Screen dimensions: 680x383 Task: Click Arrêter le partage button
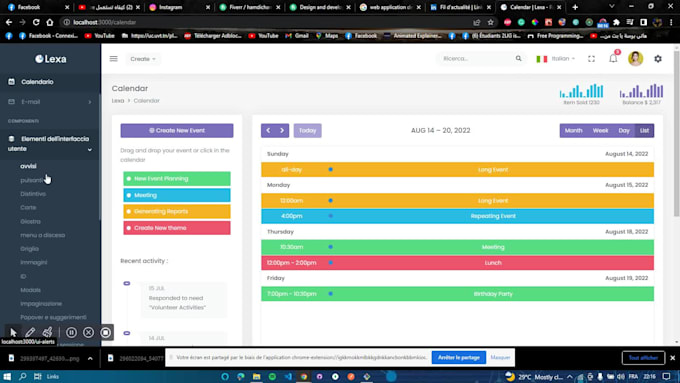(x=459, y=357)
